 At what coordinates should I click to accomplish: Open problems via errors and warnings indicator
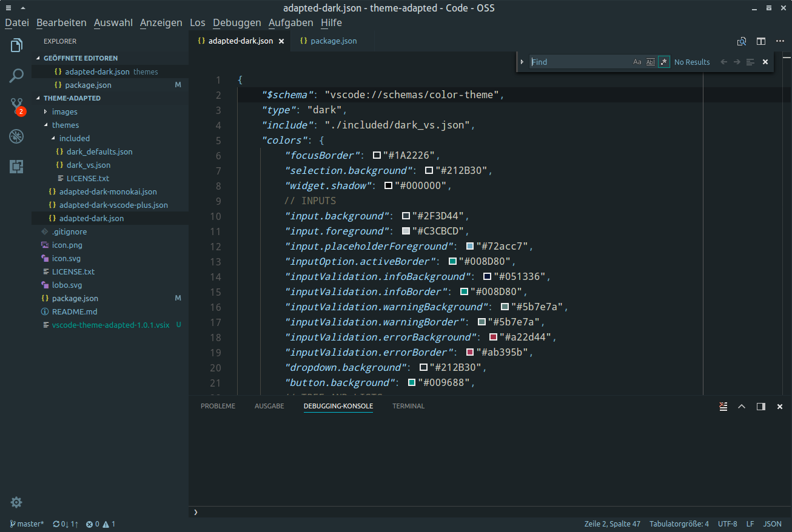point(101,524)
